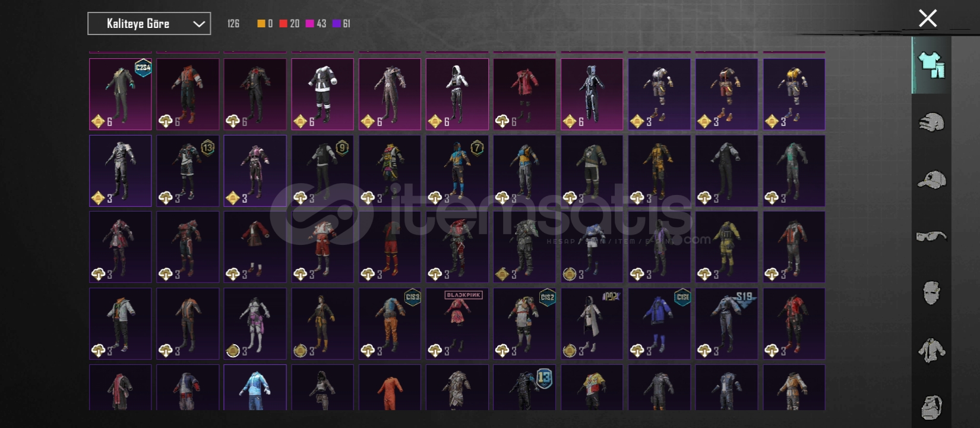Click the dropdown chevron arrow beside Kaliteye Göre
The image size is (980, 428).
point(199,24)
